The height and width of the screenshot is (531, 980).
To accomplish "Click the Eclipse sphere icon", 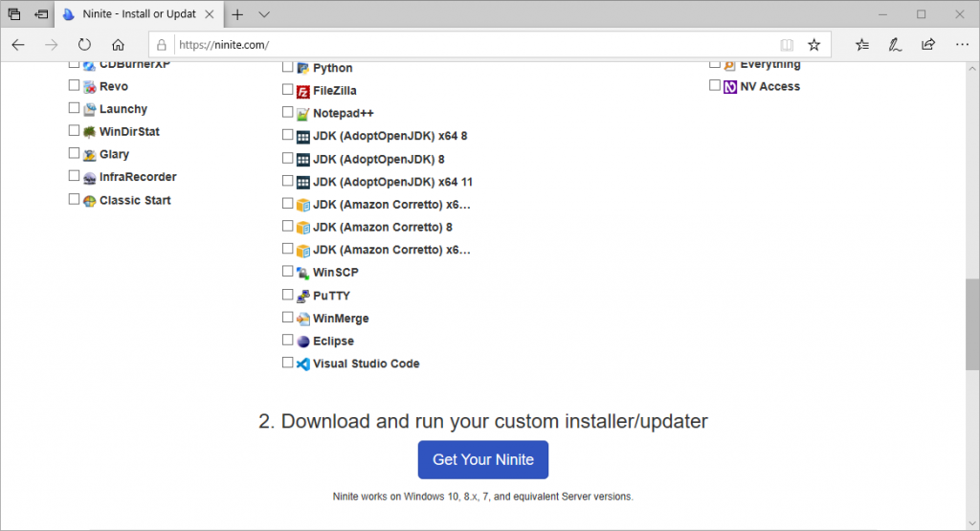I will (303, 342).
